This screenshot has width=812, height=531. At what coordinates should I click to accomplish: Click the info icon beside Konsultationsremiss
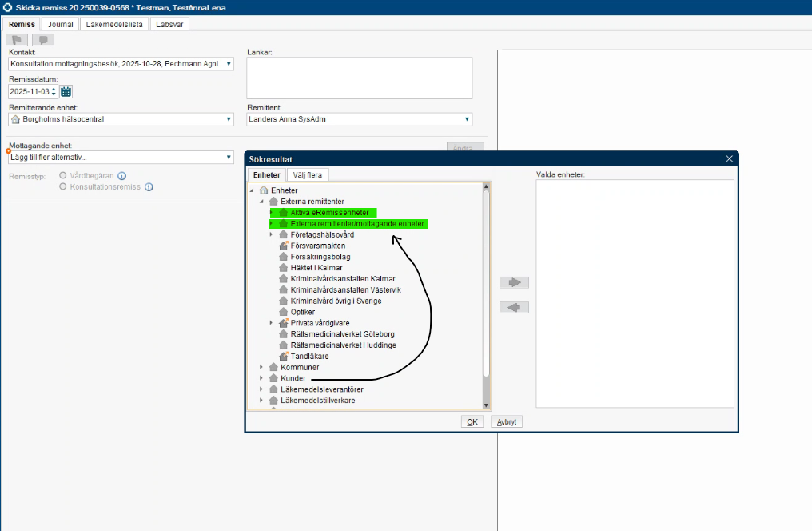[x=149, y=187]
